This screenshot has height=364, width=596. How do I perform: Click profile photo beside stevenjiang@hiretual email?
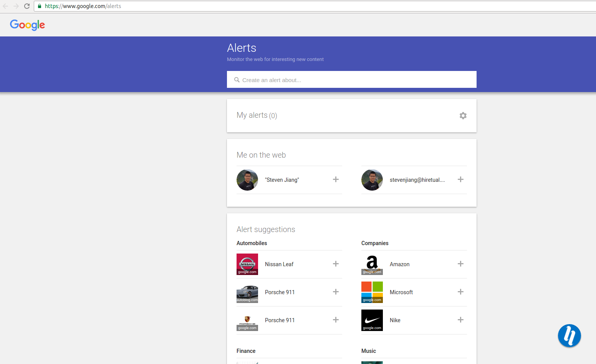(372, 180)
